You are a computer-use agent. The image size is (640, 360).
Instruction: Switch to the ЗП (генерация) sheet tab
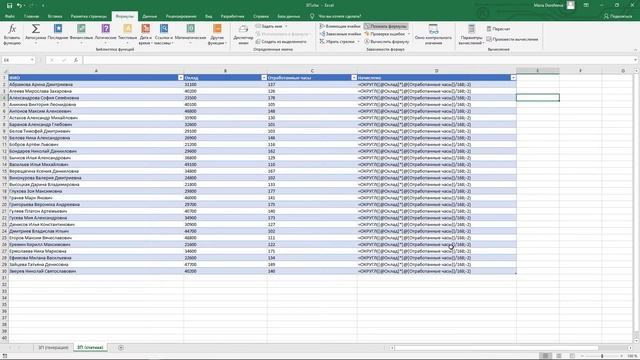pyautogui.click(x=53, y=348)
